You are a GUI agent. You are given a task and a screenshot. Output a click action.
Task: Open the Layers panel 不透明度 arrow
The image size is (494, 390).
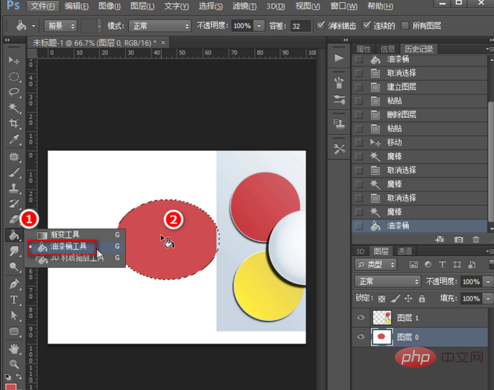488,282
